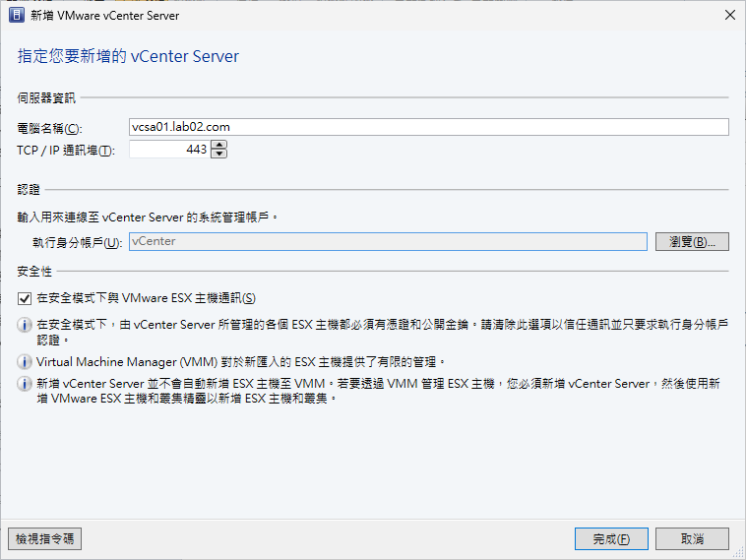Image resolution: width=746 pixels, height=560 pixels.
Task: Close the 新增 VMware vCenter Server dialog
Action: (x=728, y=16)
